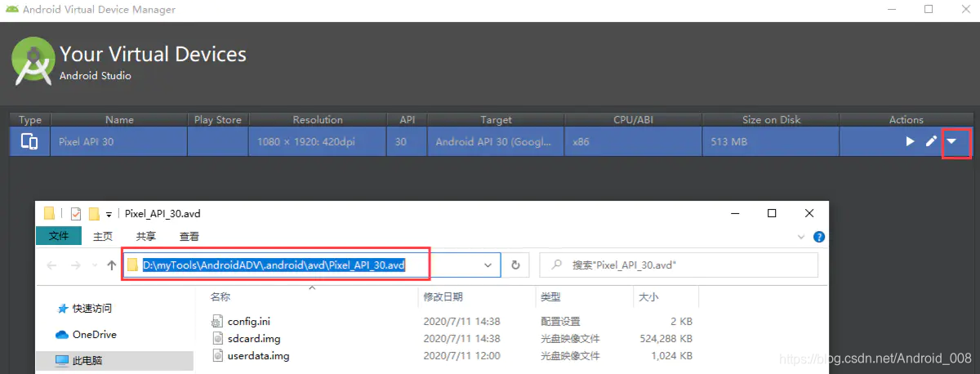Sort by the Resolution column header
This screenshot has height=374, width=980.
click(x=318, y=119)
